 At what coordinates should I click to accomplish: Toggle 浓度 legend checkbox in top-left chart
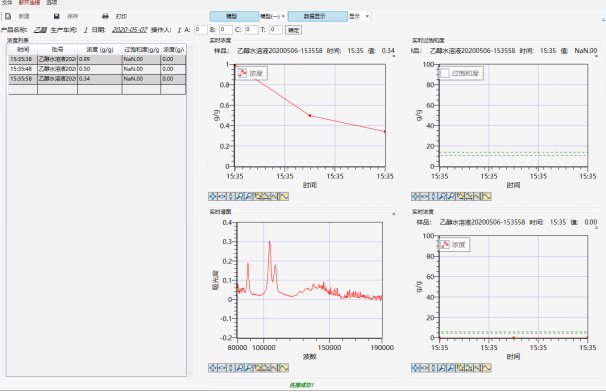(242, 73)
